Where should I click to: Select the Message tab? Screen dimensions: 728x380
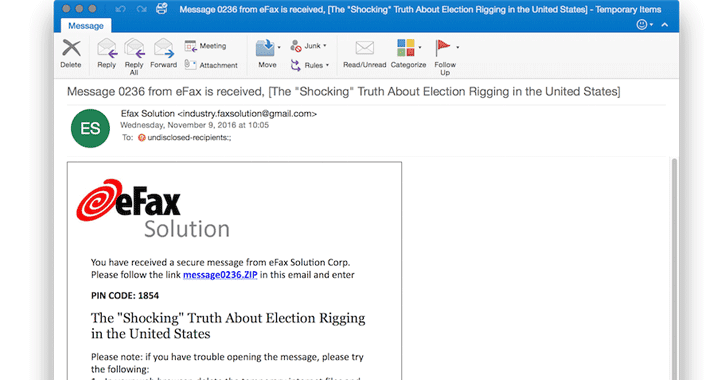coord(86,26)
